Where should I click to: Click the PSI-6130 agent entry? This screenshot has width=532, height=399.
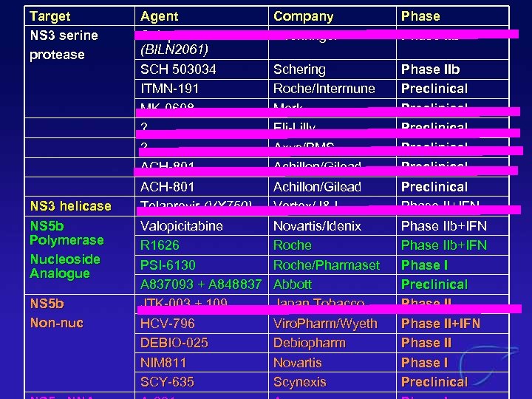pyautogui.click(x=168, y=265)
